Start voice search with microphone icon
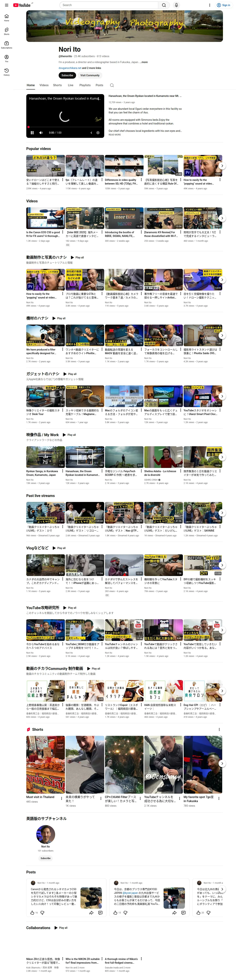Screen dimensions: 236x980 [176, 5]
